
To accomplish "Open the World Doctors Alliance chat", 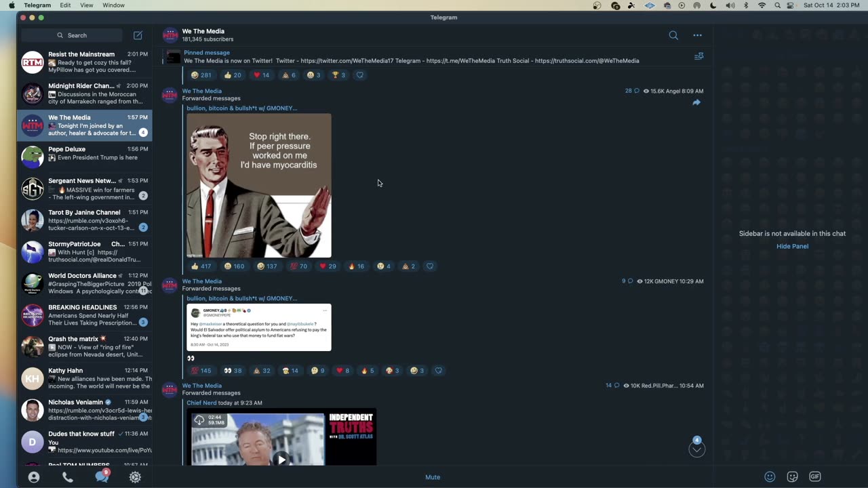I will click(x=85, y=283).
